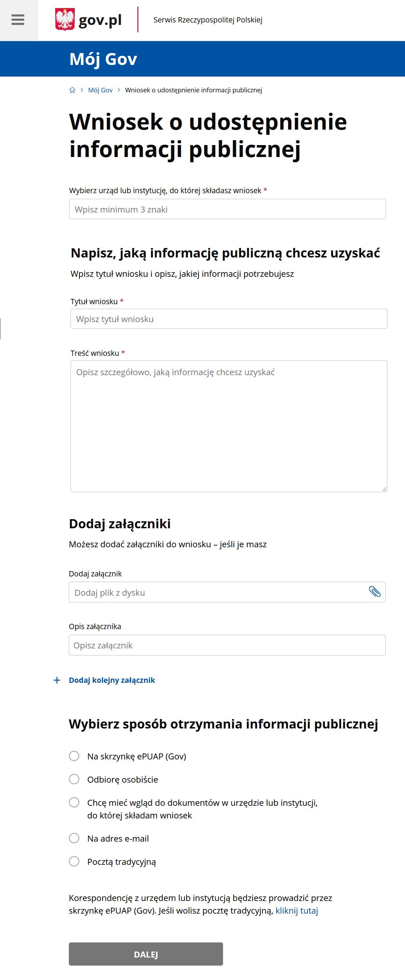Screen dimensions: 405x980
Task: Click the Tytuł wniosku input field
Action: click(x=228, y=319)
